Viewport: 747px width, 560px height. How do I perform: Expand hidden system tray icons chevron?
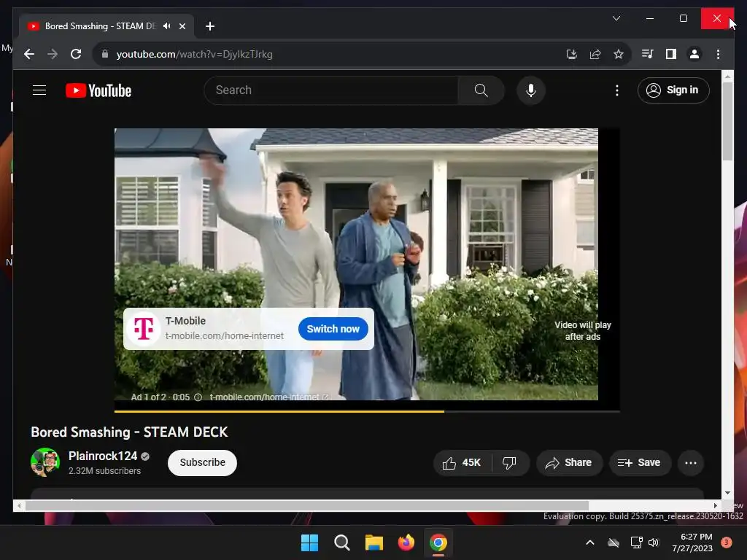coord(589,542)
